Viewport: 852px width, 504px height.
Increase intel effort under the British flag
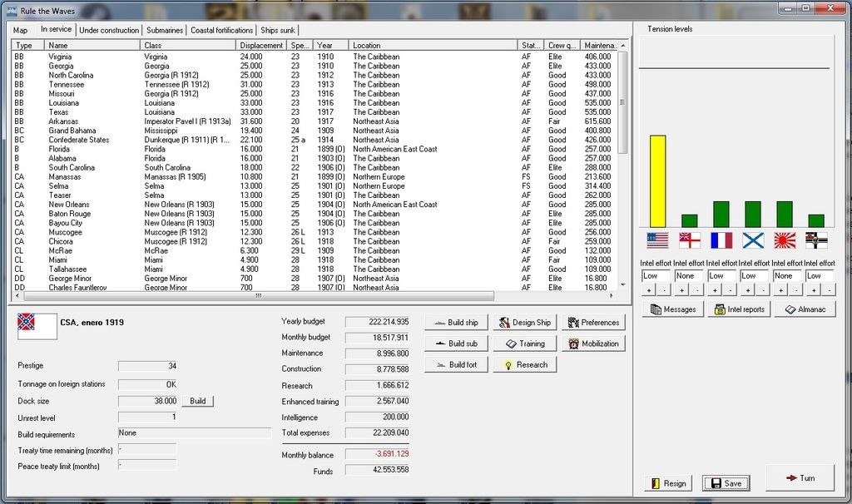click(681, 290)
